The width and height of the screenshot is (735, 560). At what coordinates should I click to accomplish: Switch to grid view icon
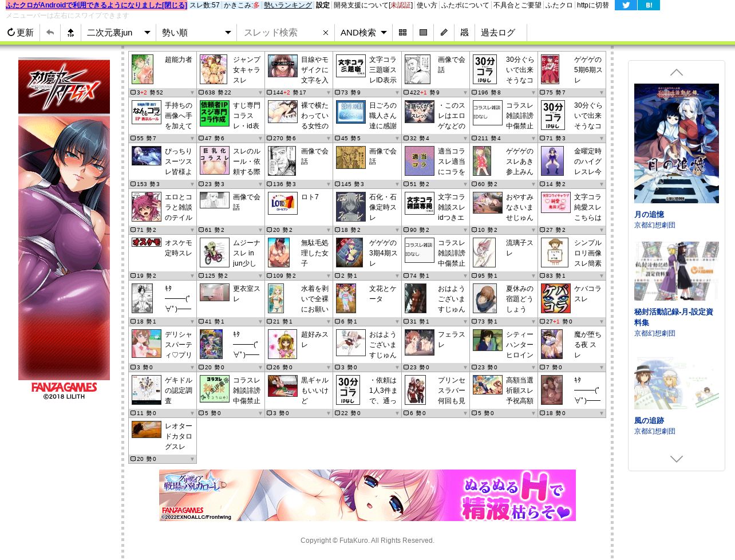[x=402, y=33]
